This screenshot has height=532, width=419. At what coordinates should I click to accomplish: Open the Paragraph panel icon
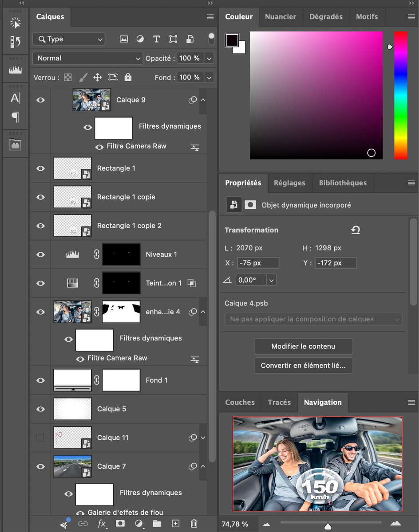pyautogui.click(x=16, y=117)
